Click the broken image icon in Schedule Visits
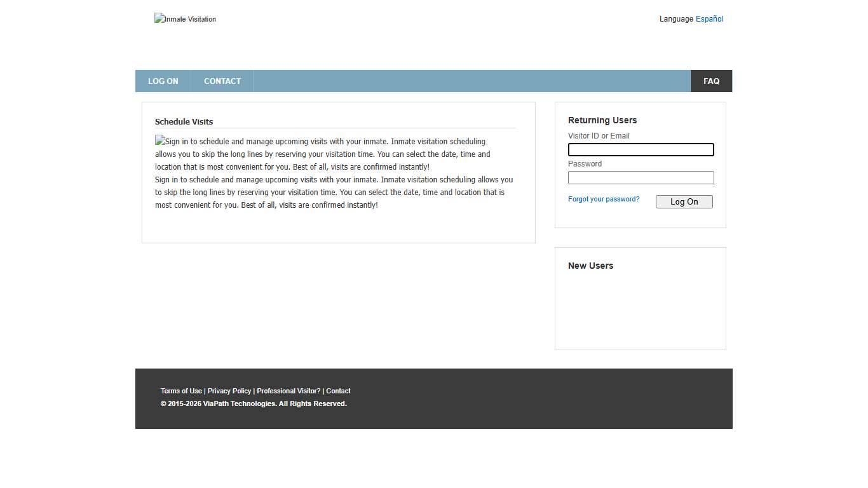Image resolution: width=868 pixels, height=488 pixels. (x=159, y=141)
